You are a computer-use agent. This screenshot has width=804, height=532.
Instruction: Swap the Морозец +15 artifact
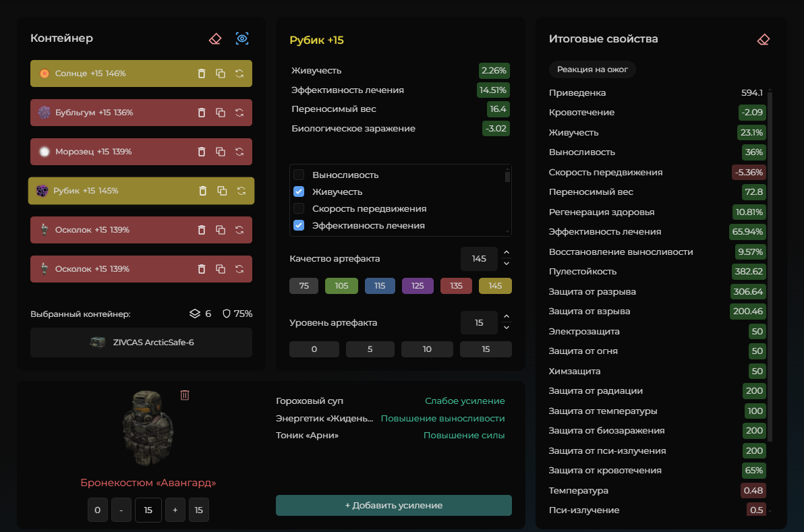click(x=239, y=152)
